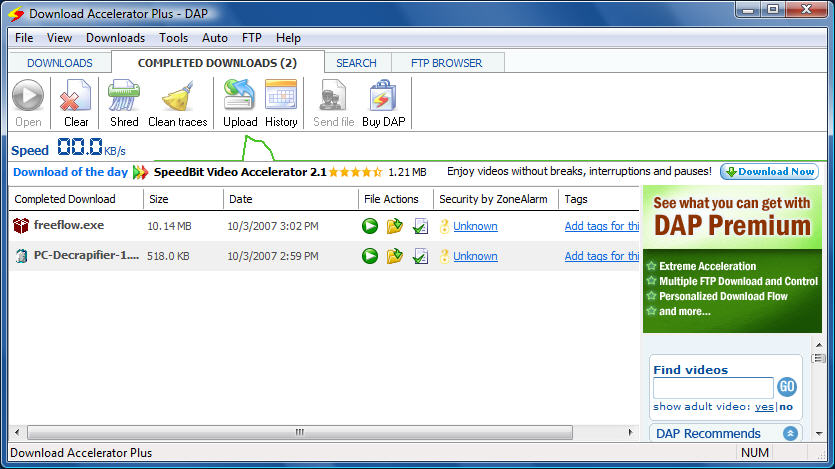
Task: Open the Tools menu
Action: [x=174, y=38]
